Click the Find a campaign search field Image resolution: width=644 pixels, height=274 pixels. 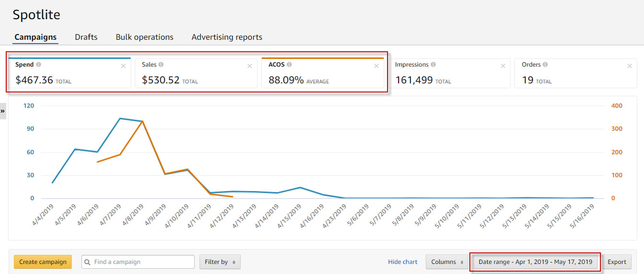(x=138, y=262)
